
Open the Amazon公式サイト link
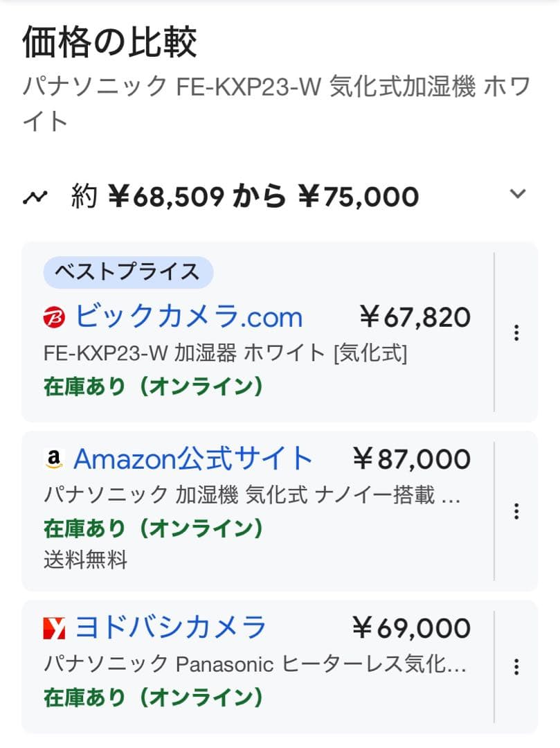click(194, 458)
